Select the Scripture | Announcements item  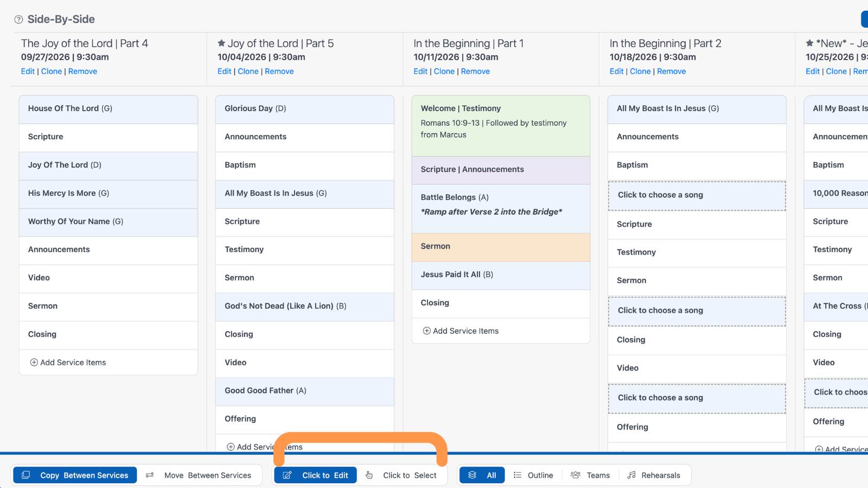click(x=501, y=170)
